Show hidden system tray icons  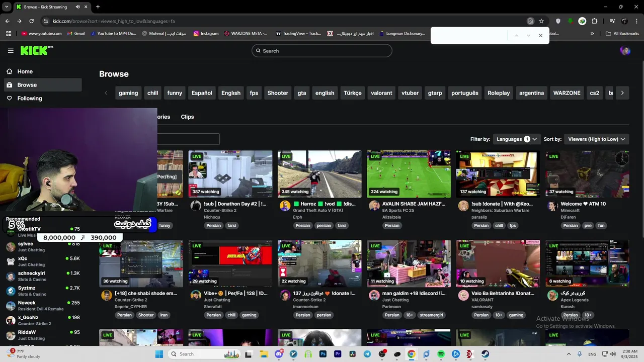[x=569, y=354]
